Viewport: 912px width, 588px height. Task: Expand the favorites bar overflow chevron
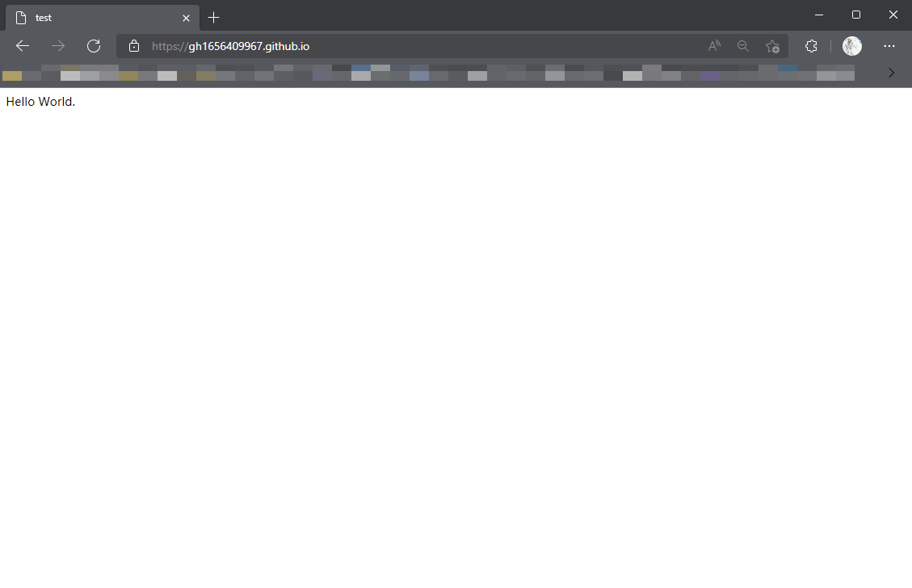[891, 73]
